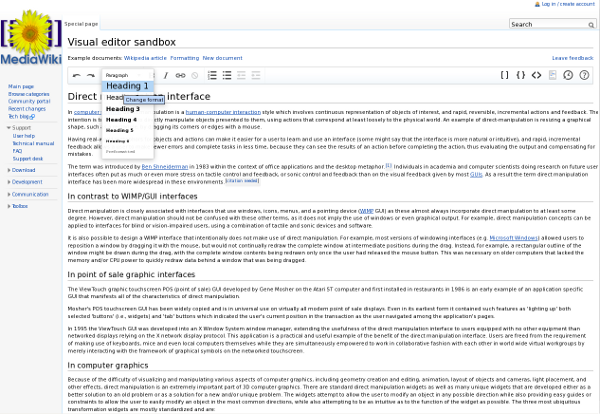Image resolution: width=600 pixels, height=414 pixels.
Task: Click the indent list icon
Action: click(x=256, y=75)
